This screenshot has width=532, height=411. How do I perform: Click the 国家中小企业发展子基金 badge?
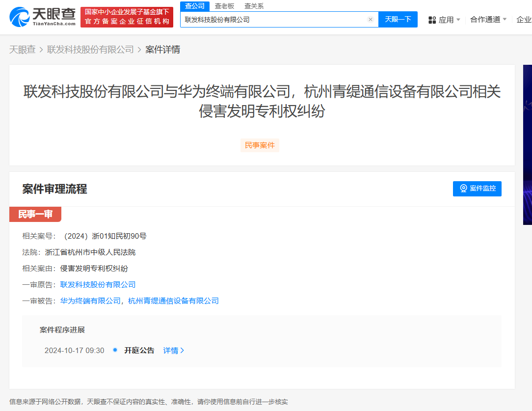click(127, 16)
